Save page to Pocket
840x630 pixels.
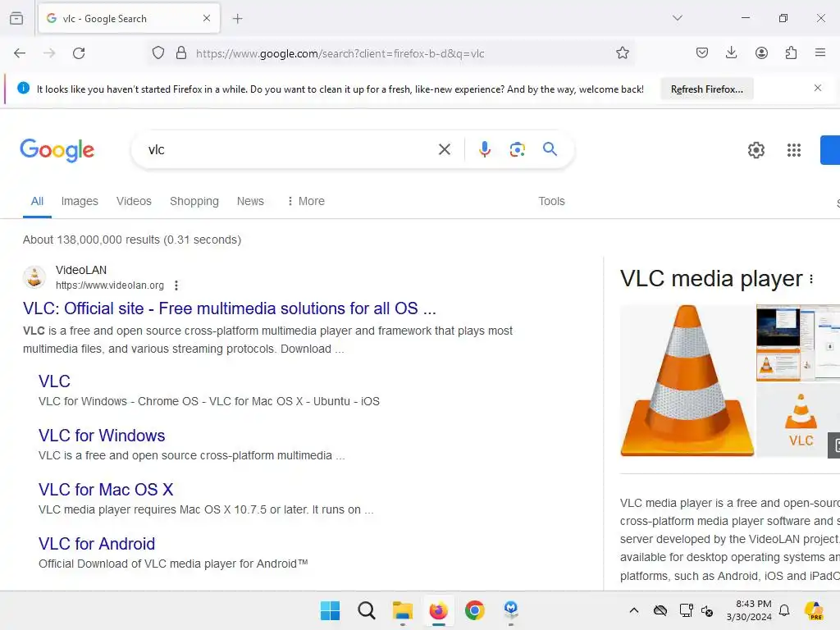(x=702, y=52)
